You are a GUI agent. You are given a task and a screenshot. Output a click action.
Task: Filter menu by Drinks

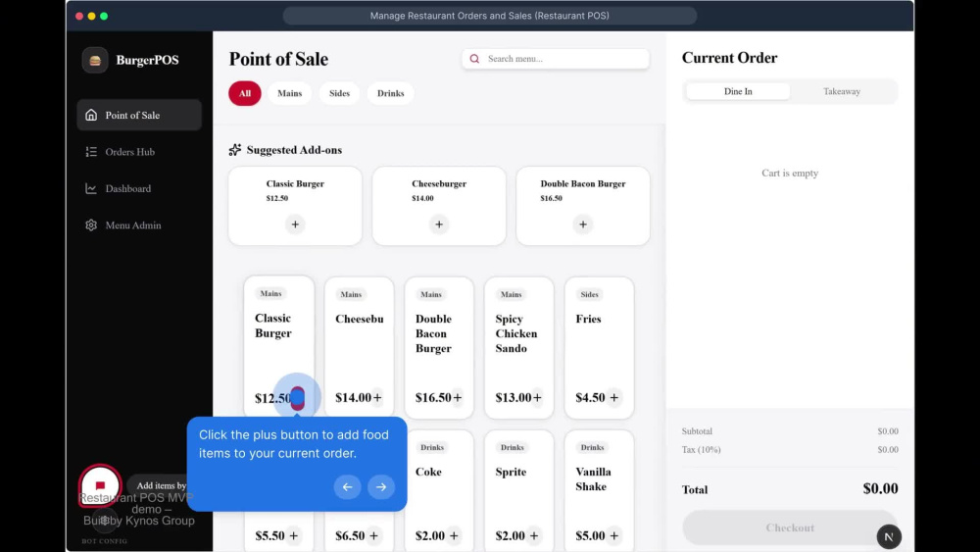pos(391,93)
